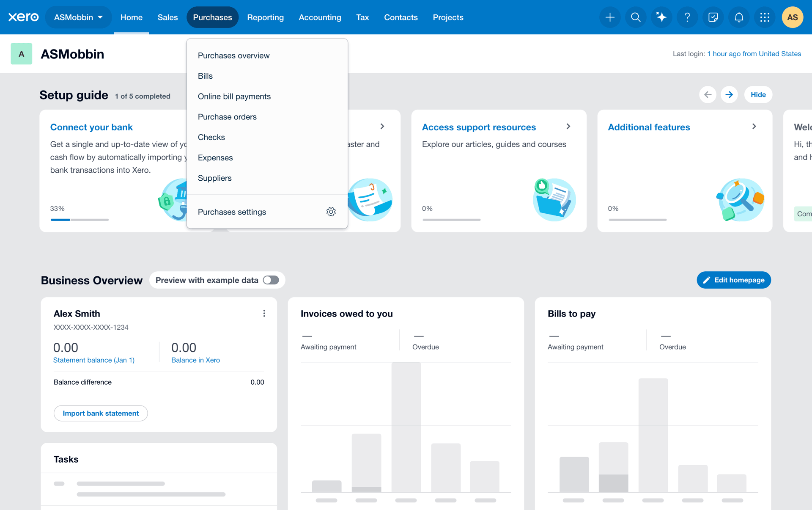Click the Purchases settings gear icon
Screen dimensions: 812x510
[x=331, y=212]
